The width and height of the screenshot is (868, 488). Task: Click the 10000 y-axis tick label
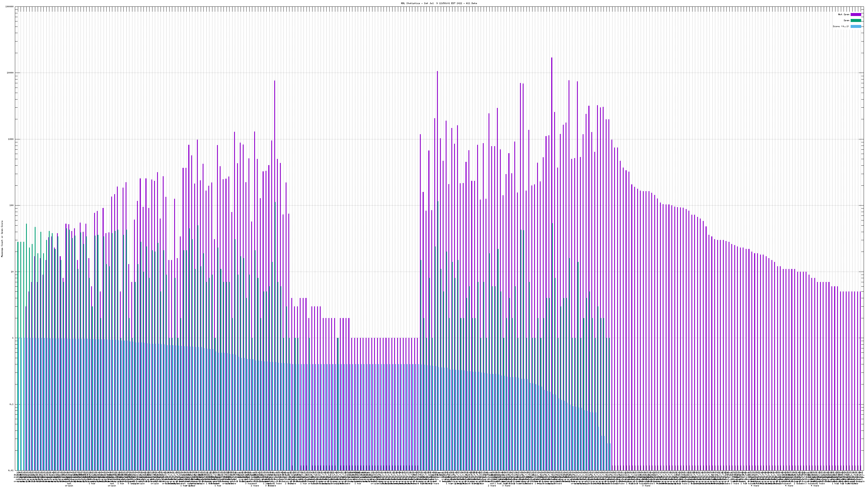tap(10, 73)
